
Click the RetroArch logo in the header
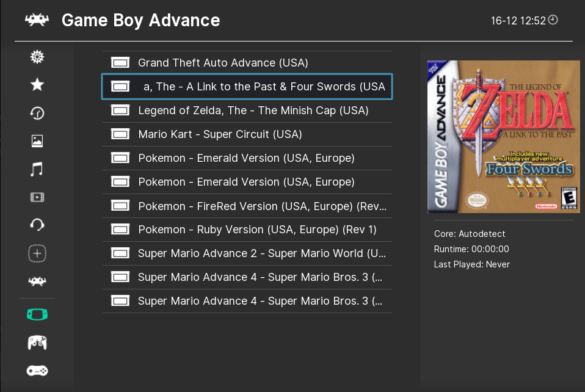[x=37, y=21]
